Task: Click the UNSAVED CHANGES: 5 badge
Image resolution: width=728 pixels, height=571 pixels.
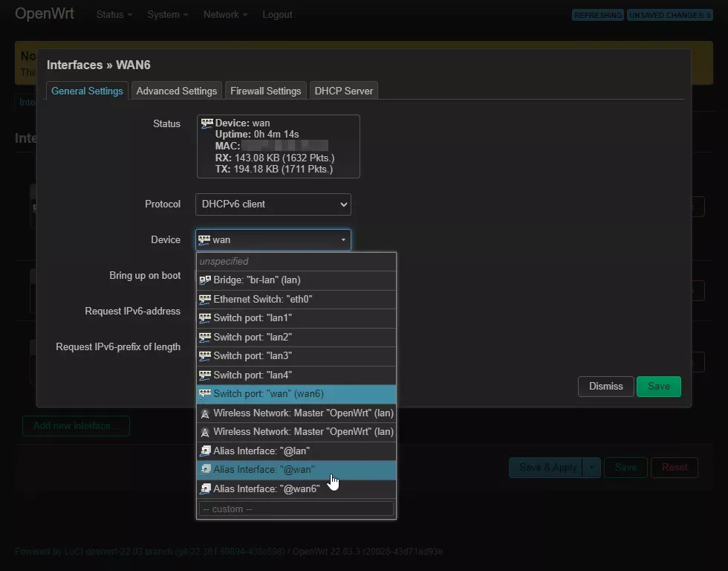Action: click(670, 16)
